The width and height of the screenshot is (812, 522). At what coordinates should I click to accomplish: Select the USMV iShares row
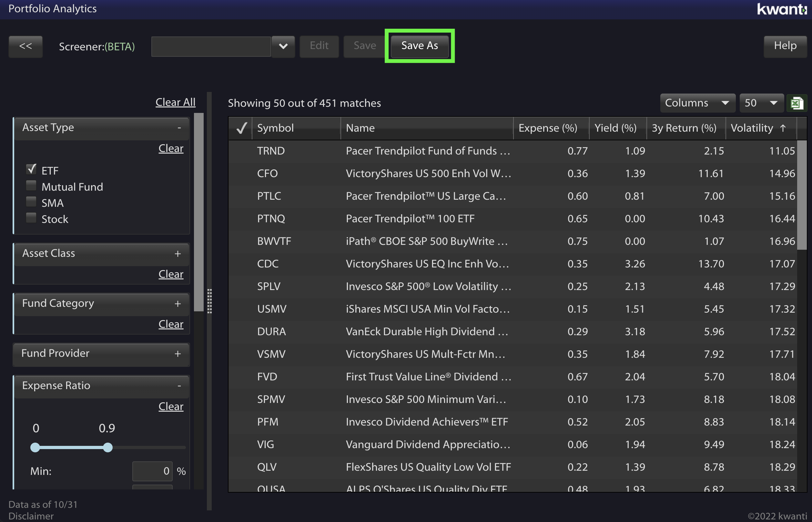[x=512, y=309]
